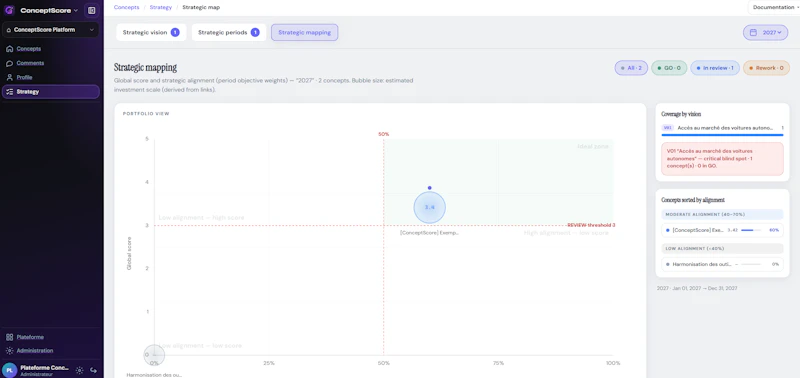This screenshot has height=378, width=800.
Task: Click the Concepts sorted by alignment heading
Action: coord(693,200)
